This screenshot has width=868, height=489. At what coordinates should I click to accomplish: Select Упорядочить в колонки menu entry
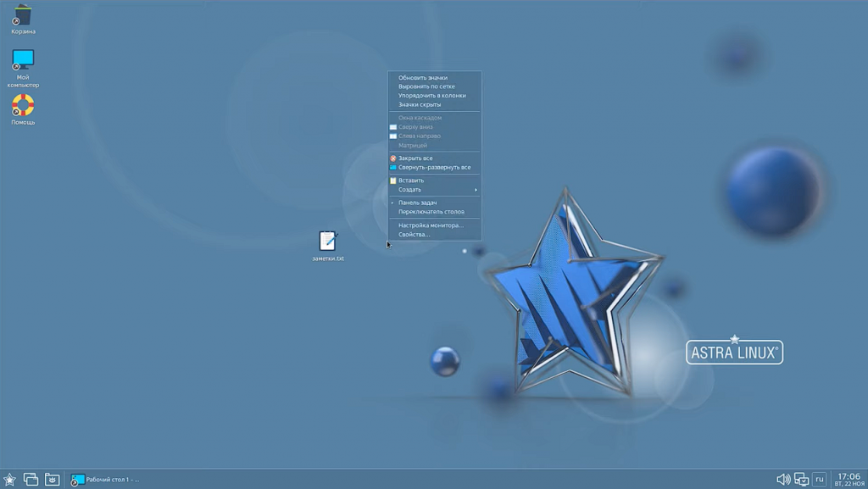pos(435,95)
